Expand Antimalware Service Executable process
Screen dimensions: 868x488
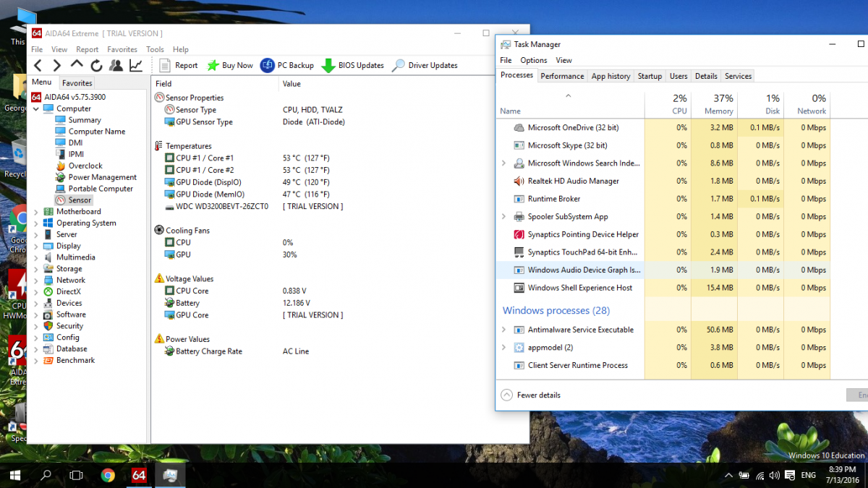[504, 330]
